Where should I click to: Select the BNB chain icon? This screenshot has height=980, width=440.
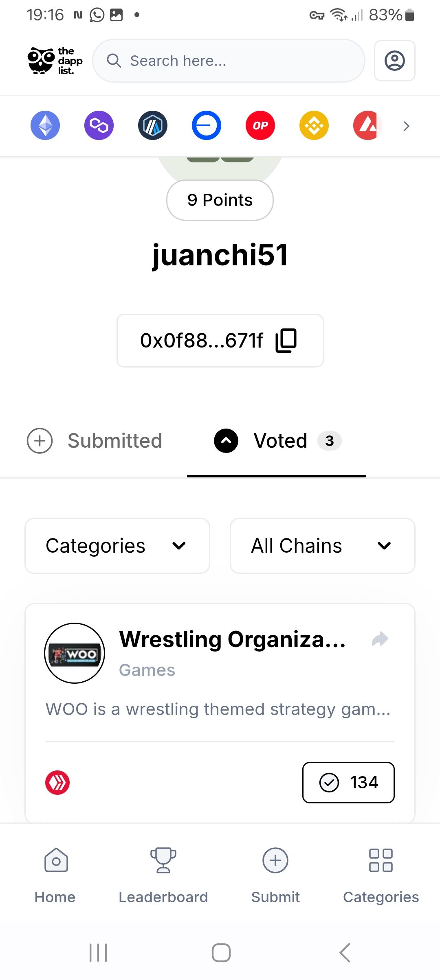pyautogui.click(x=314, y=125)
